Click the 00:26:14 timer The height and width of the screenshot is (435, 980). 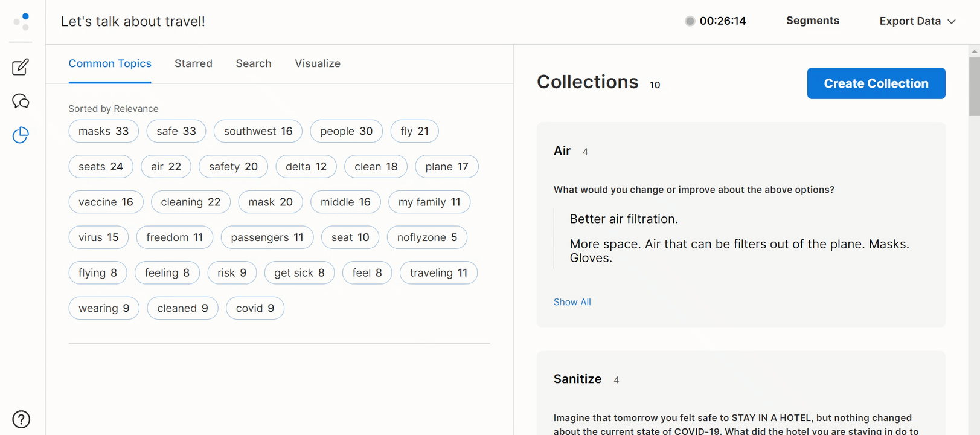[x=723, y=21]
